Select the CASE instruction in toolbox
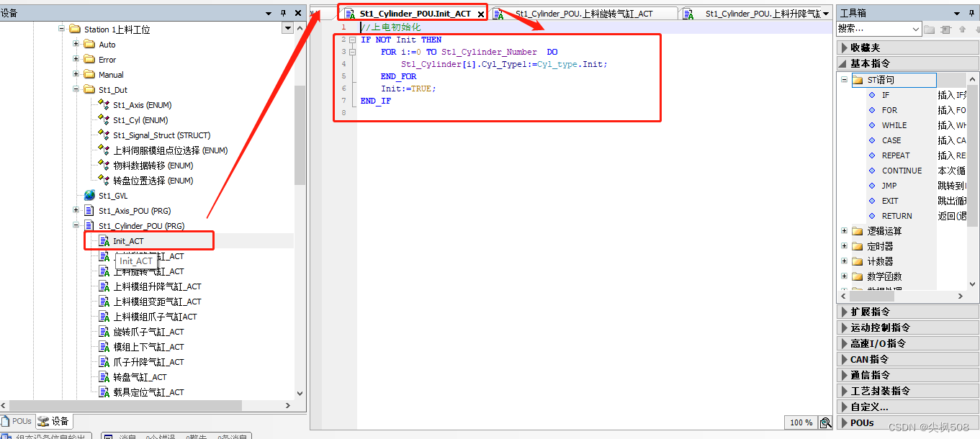 click(x=891, y=140)
